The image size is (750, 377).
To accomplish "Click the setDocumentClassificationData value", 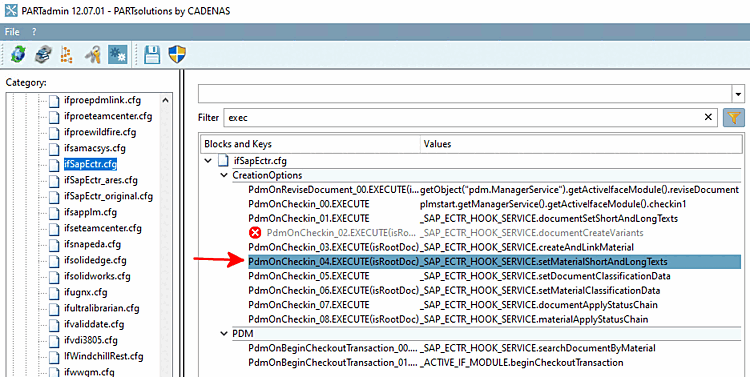I will 545,276.
